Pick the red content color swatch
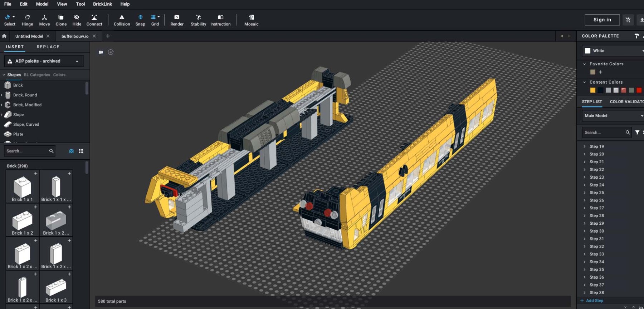Screen dimensions: 644x309 tap(639, 90)
